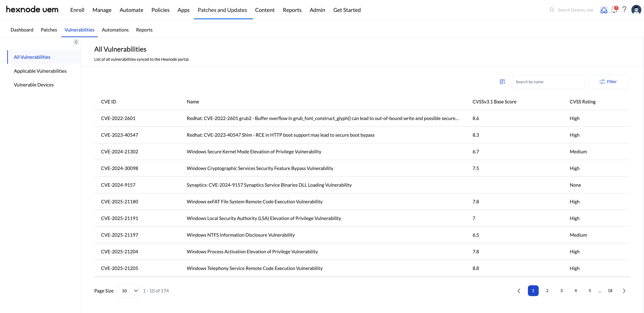The image size is (644, 313).
Task: Open row CVE-2024-9157
Action: point(362,185)
